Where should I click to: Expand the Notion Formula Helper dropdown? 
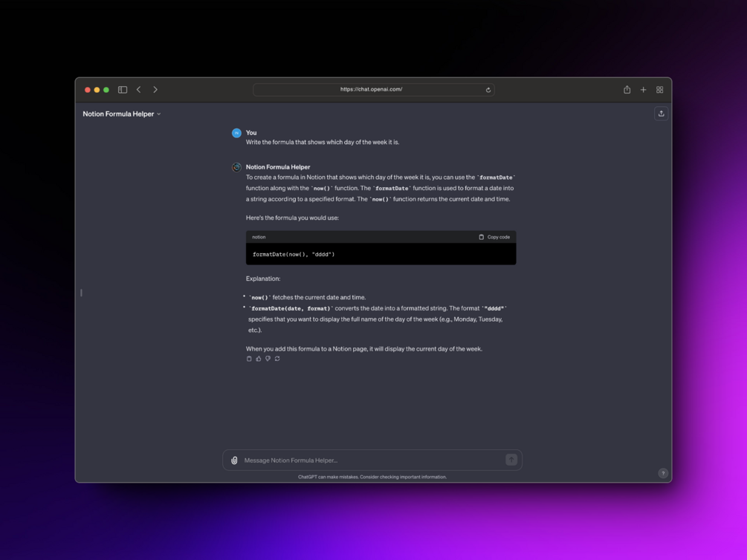(122, 114)
